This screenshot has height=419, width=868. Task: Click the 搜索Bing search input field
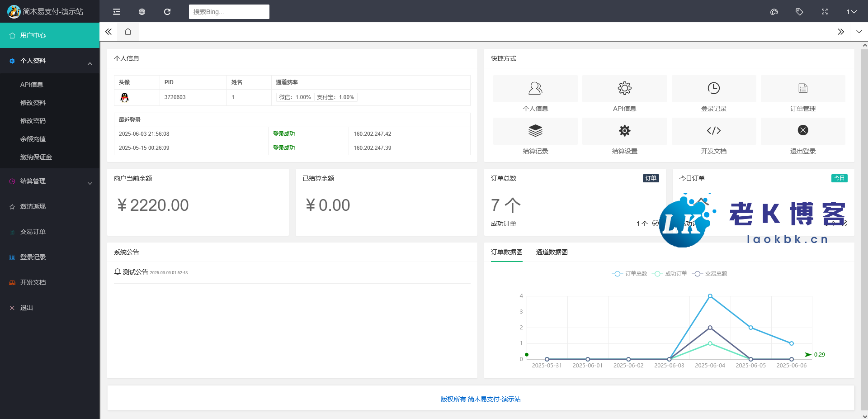click(229, 12)
